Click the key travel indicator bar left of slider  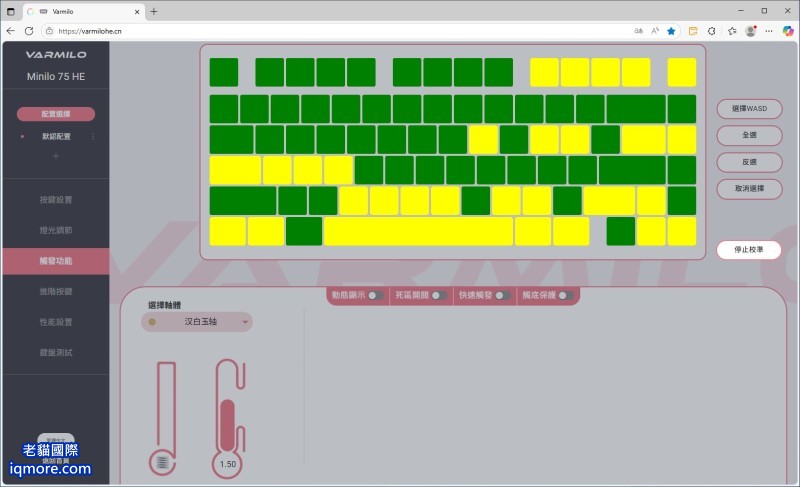pos(165,418)
